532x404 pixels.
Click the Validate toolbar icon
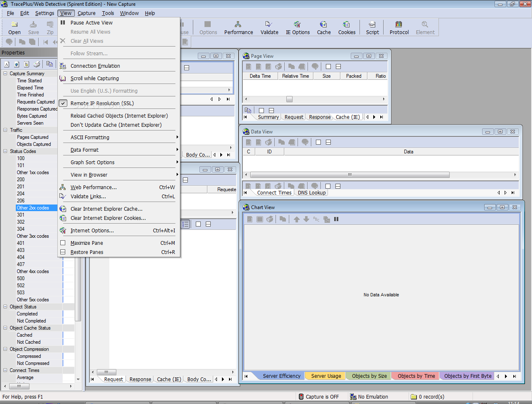pos(269,27)
